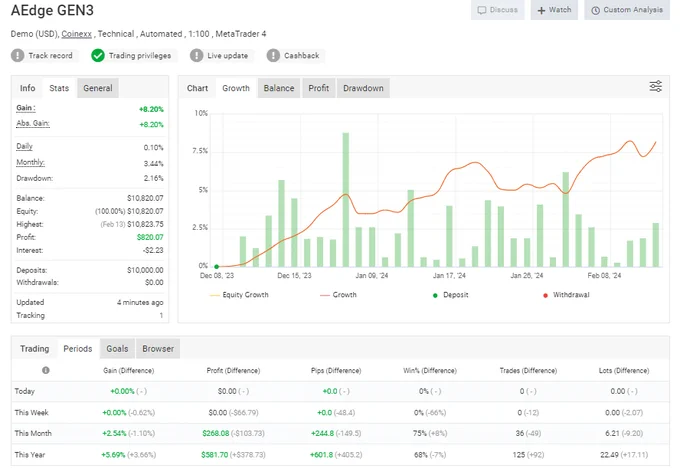Click This Year profit $581.70
The image size is (680, 475).
tap(214, 455)
